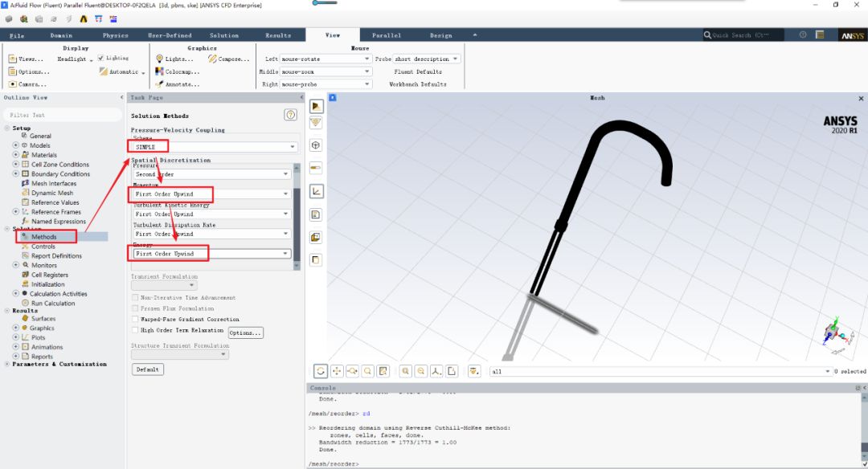
Task: Click the pan/translate view tool icon
Action: 337,371
